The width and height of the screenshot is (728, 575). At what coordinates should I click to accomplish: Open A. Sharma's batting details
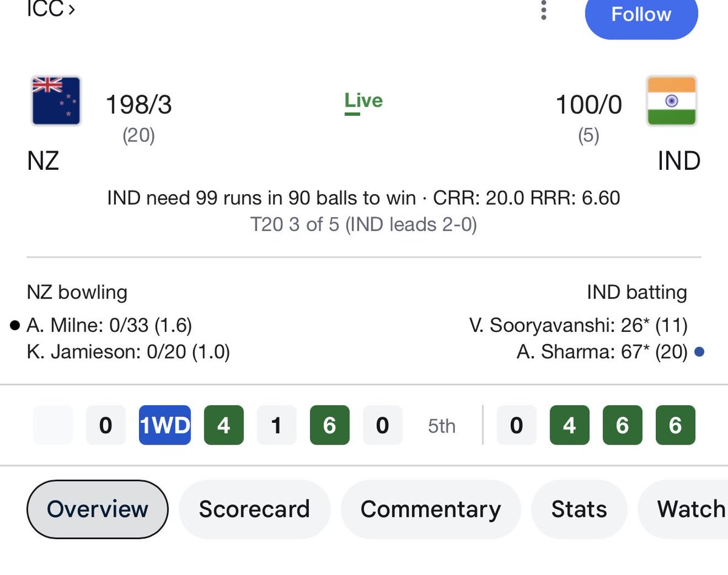[602, 351]
